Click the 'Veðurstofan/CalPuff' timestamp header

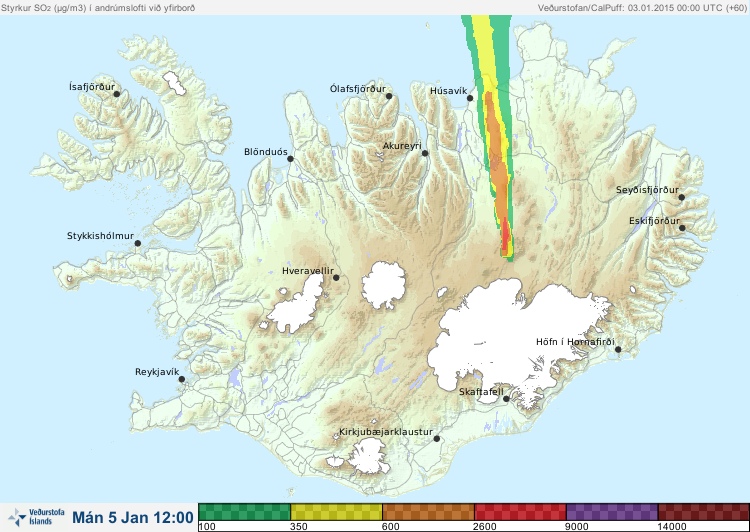click(x=642, y=8)
